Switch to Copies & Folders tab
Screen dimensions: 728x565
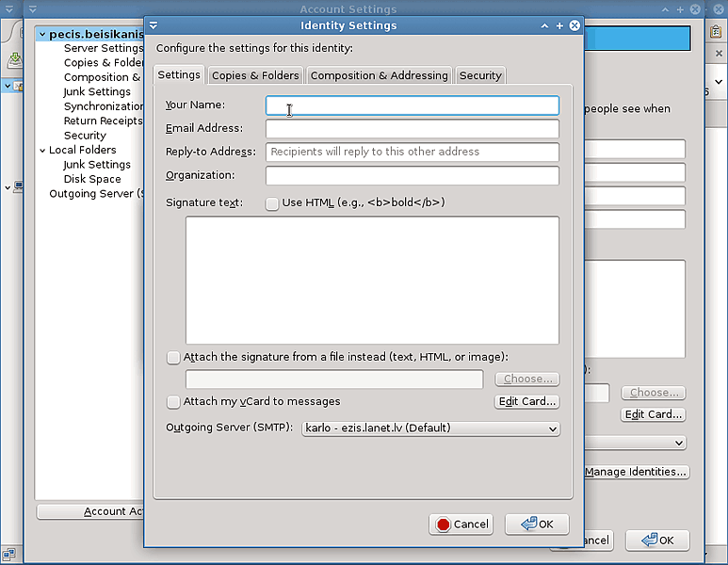point(255,75)
